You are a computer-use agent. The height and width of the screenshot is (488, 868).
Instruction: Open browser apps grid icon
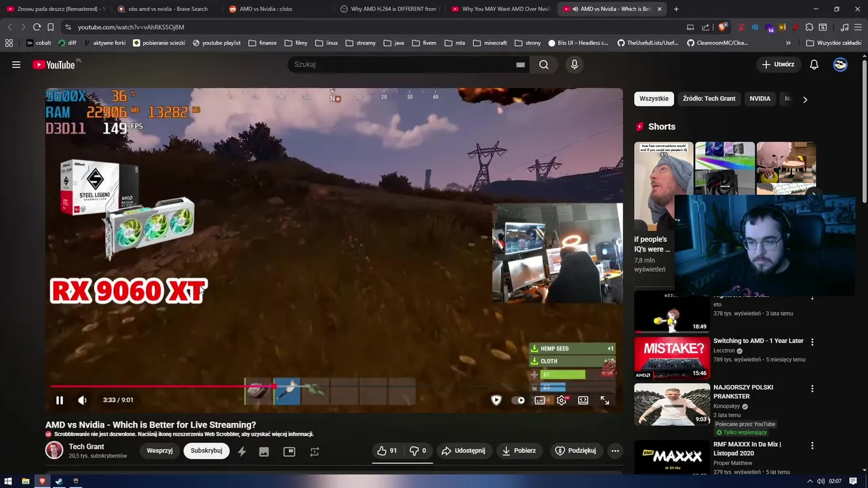(9, 43)
